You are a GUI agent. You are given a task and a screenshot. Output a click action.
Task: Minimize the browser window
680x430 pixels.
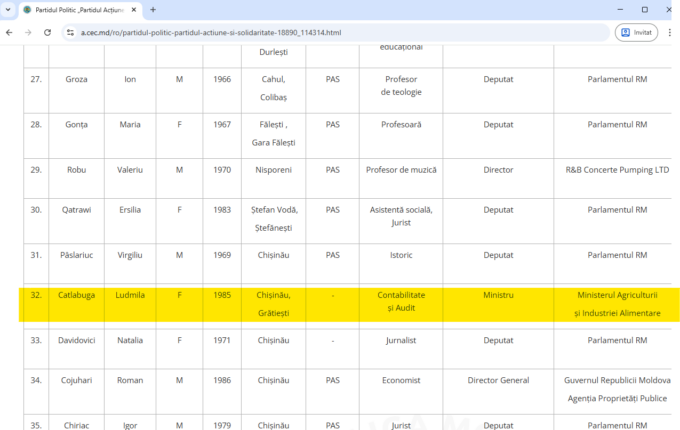(615, 9)
